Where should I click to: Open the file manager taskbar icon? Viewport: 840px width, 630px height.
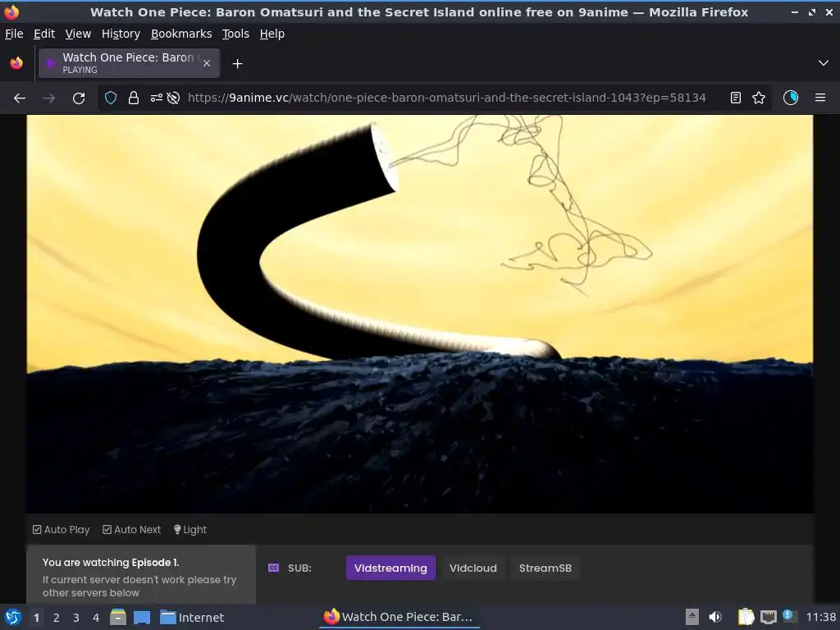point(118,617)
